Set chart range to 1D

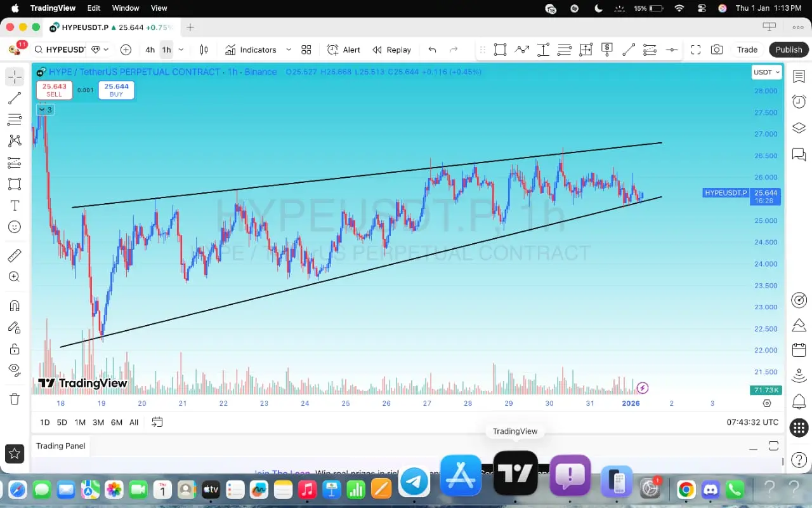[x=44, y=422]
